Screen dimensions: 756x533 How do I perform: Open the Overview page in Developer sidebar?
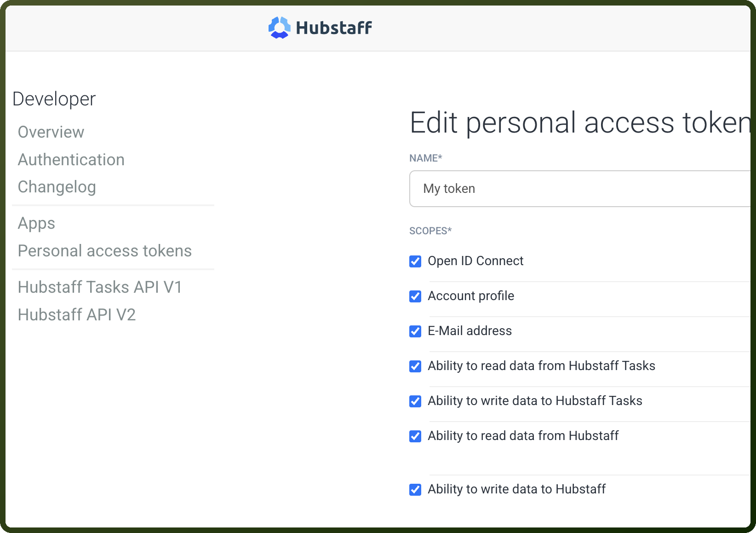[x=51, y=132]
